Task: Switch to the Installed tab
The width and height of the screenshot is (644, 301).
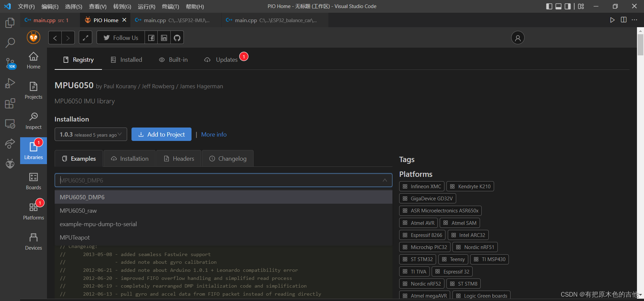Action: 126,60
